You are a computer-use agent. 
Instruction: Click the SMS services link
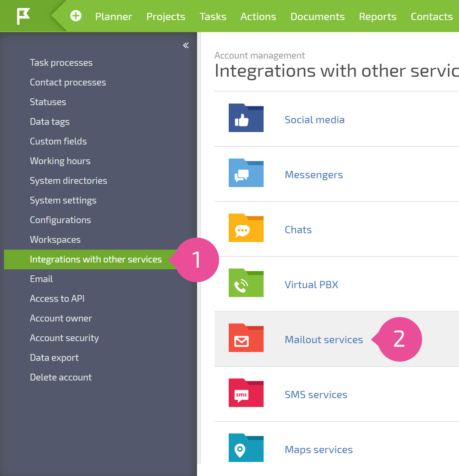click(x=316, y=395)
